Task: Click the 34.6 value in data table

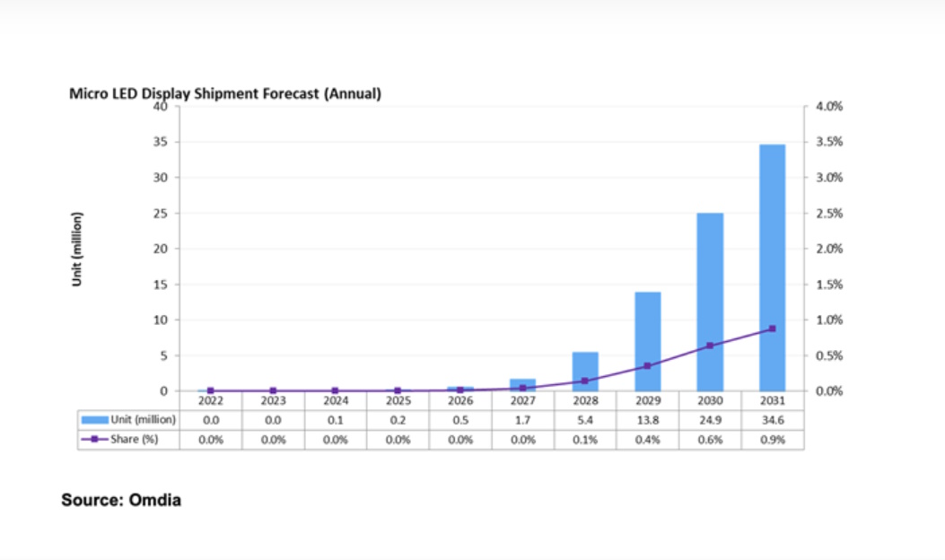Action: pos(772,419)
